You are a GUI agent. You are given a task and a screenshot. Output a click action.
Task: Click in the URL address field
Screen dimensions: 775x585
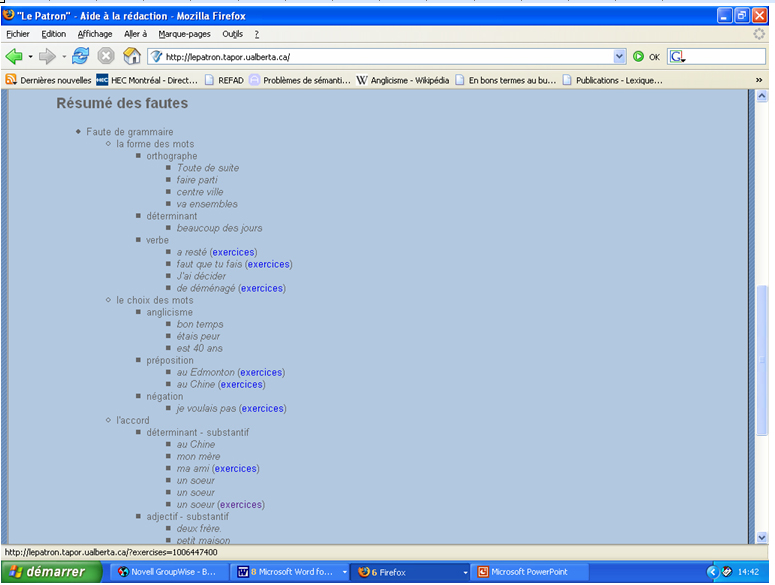(x=380, y=57)
